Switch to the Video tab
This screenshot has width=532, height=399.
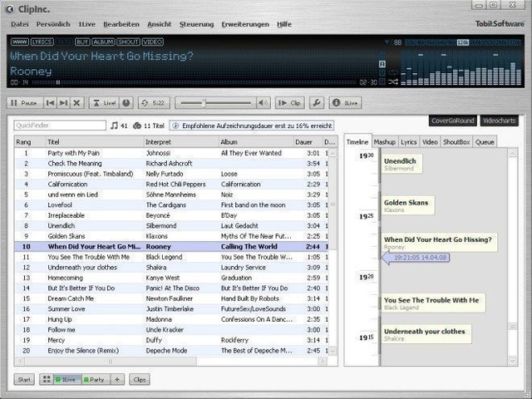point(430,142)
